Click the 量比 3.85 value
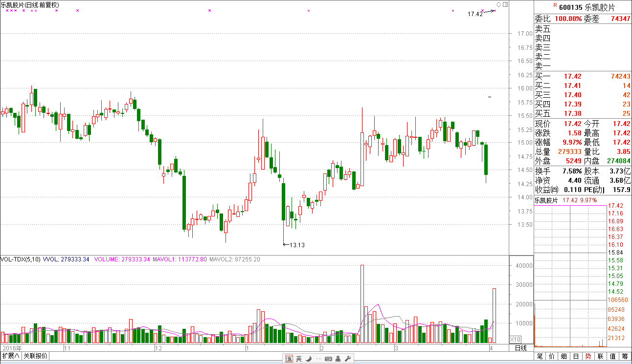 [x=624, y=152]
